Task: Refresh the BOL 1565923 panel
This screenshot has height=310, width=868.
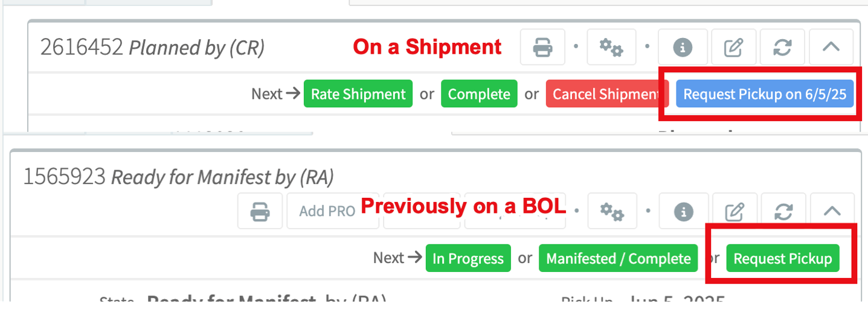Action: pos(783,211)
